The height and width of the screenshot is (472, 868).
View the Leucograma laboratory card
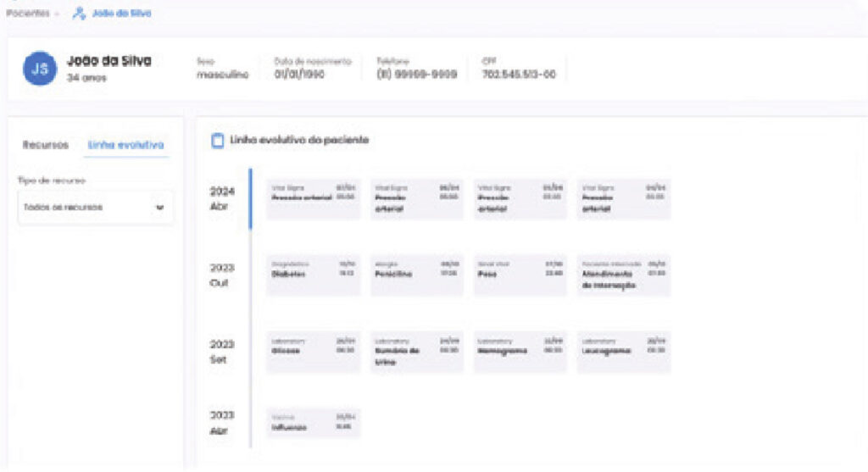(623, 351)
